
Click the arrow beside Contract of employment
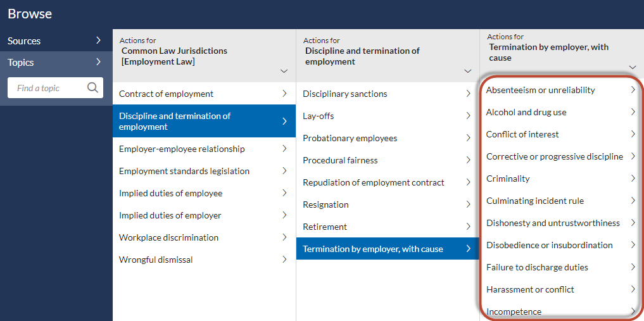(284, 94)
